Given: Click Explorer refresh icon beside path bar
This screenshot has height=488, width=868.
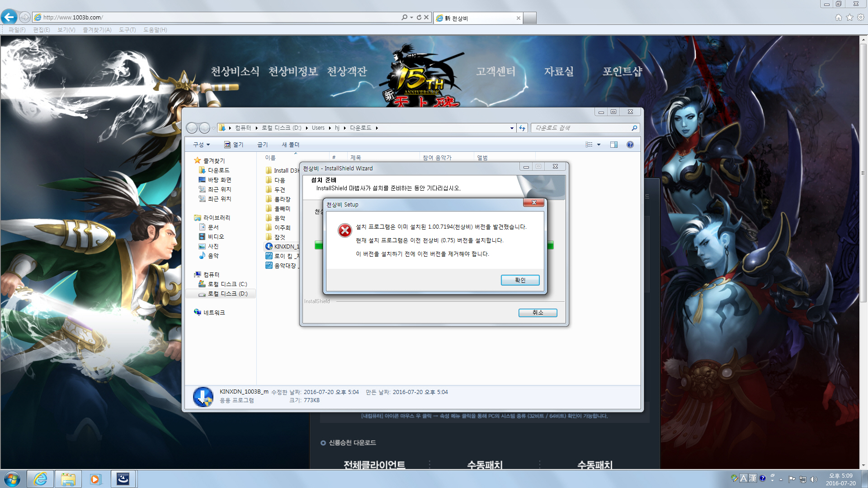Looking at the screenshot, I should tap(522, 128).
